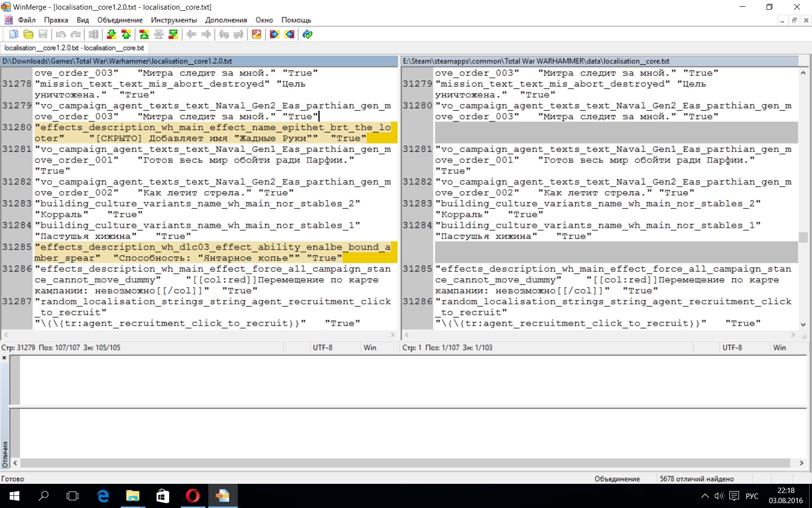Screen dimensions: 812x508
Task: Click the Refresh toolbar icon
Action: (307, 34)
